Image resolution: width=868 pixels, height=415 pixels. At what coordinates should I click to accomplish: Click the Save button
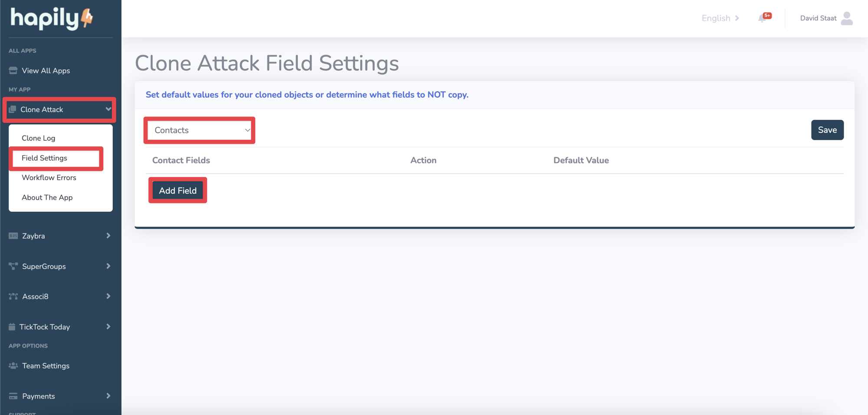827,130
